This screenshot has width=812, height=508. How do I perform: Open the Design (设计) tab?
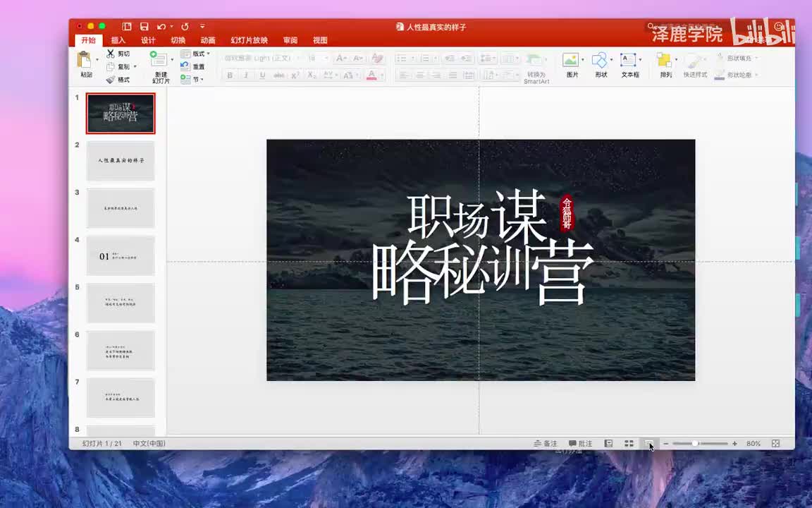[148, 40]
